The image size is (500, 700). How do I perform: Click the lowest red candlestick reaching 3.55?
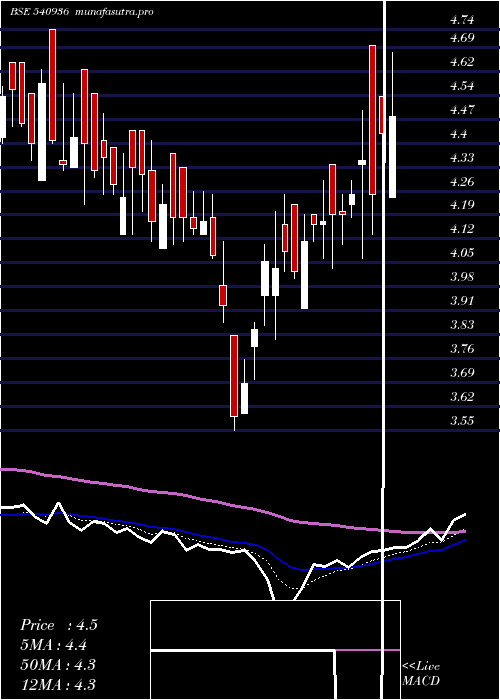(234, 376)
